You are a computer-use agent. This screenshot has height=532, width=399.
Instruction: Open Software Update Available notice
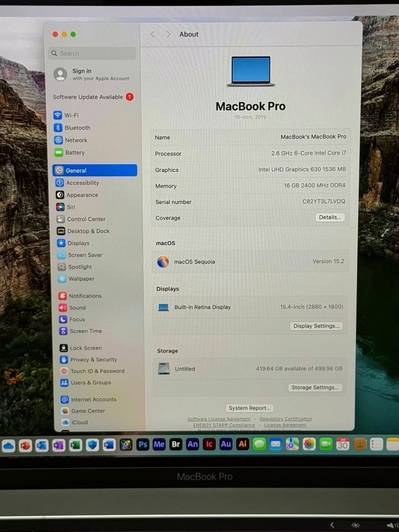[x=93, y=97]
